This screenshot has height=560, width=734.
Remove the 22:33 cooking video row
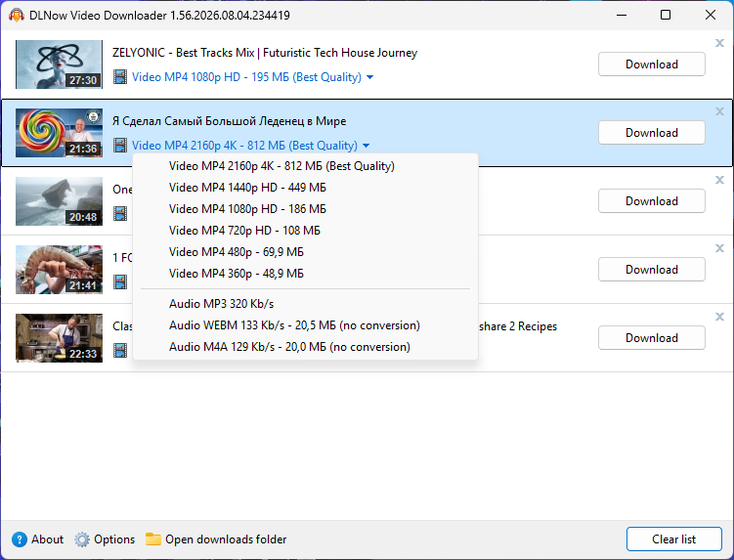pos(719,317)
